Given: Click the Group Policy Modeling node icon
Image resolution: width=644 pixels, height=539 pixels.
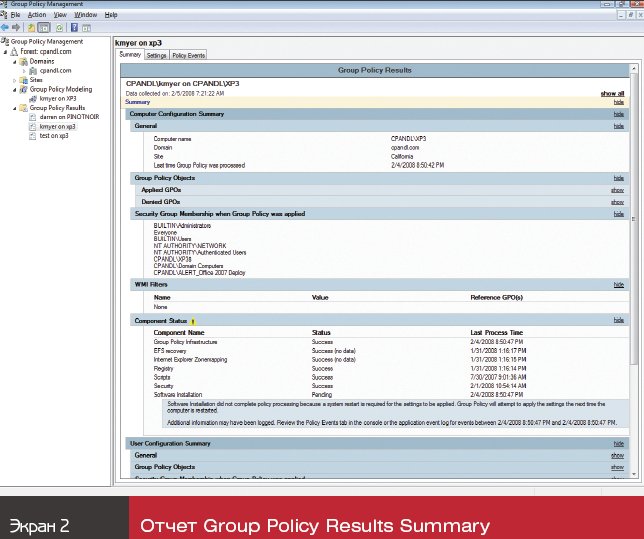Looking at the screenshot, I should click(24, 89).
